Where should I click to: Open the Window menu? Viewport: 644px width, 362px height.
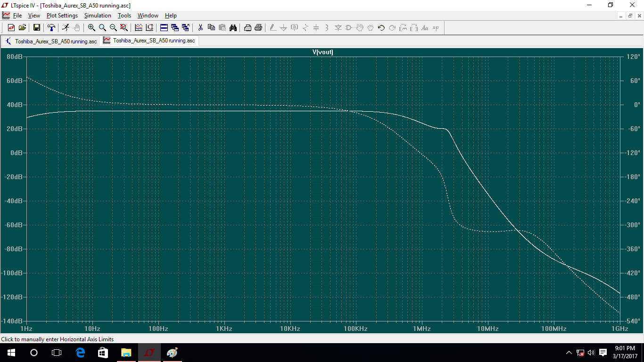pyautogui.click(x=148, y=16)
